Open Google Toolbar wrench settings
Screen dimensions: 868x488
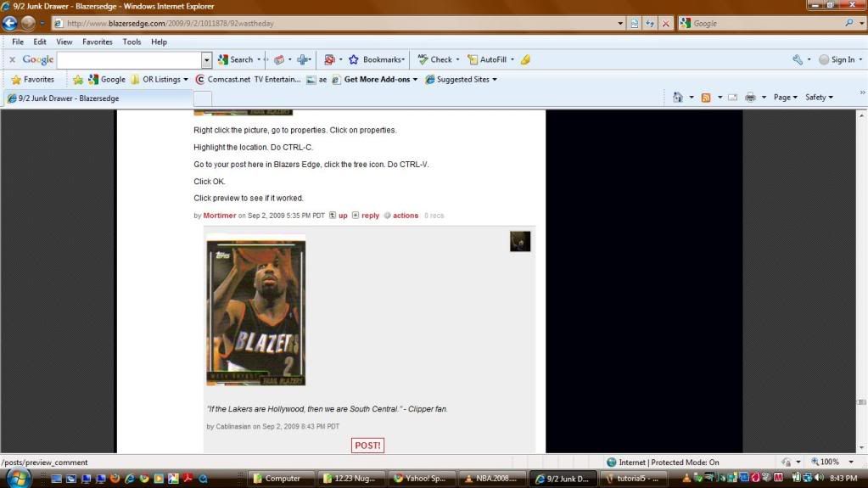click(x=798, y=59)
